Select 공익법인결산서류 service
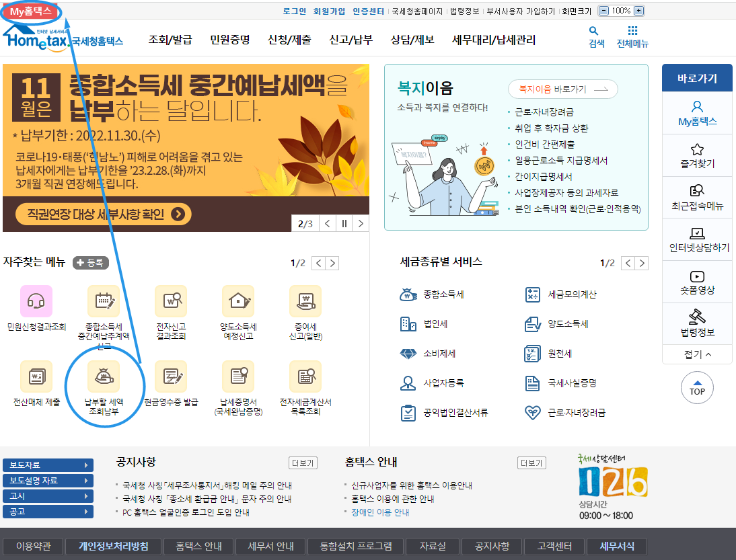Viewport: 736px width, 560px height. (x=444, y=413)
